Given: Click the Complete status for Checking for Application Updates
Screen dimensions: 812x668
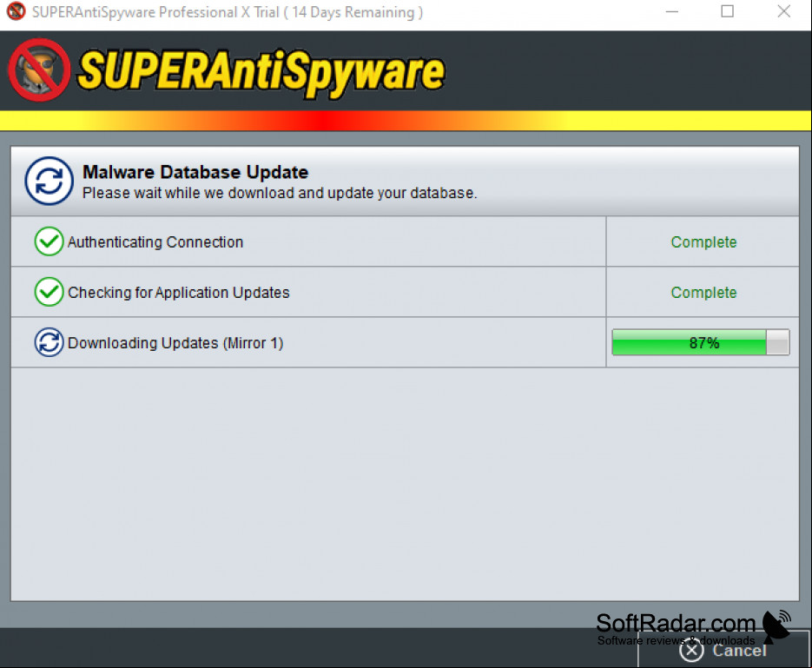Looking at the screenshot, I should click(703, 293).
